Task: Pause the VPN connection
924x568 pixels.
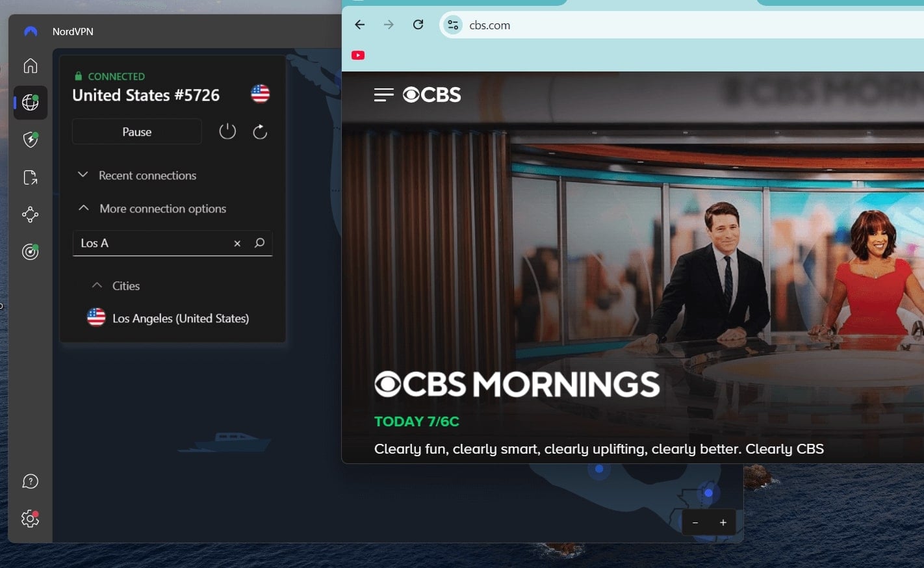Action: (x=136, y=131)
